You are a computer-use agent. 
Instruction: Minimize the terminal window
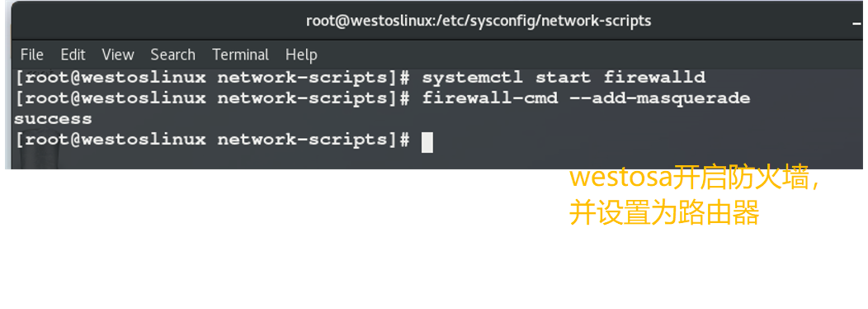(857, 22)
